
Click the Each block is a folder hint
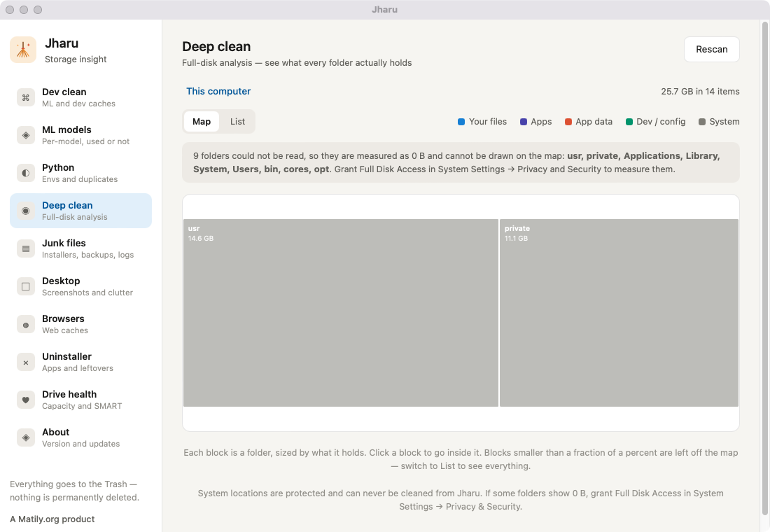pyautogui.click(x=461, y=459)
